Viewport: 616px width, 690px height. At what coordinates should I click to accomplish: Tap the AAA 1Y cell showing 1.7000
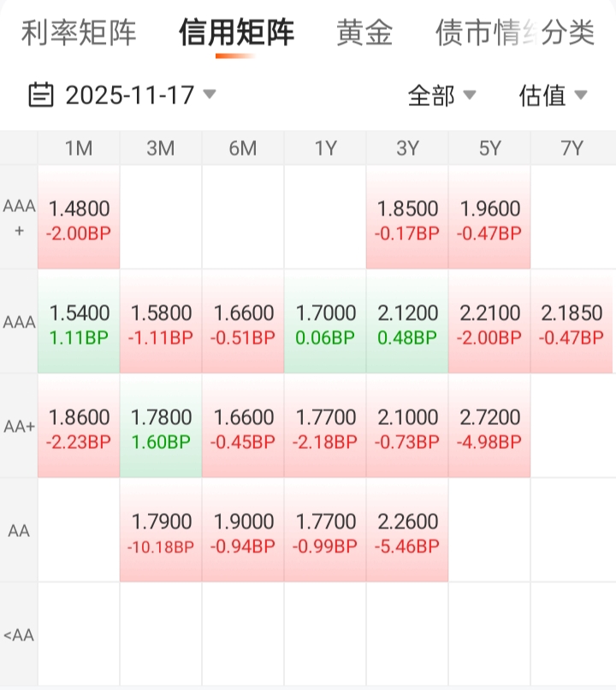pyautogui.click(x=325, y=322)
